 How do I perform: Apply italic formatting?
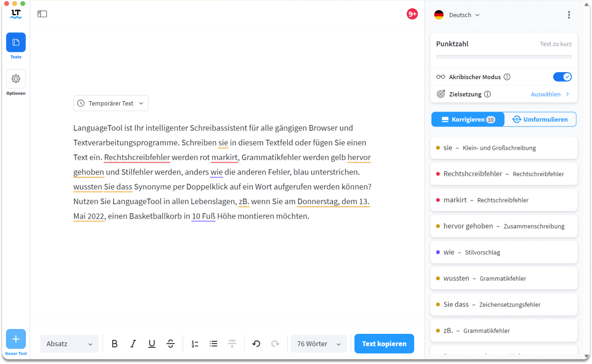tap(133, 344)
